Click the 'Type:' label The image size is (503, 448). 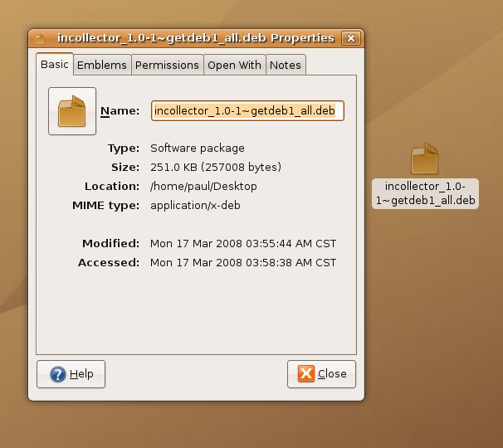click(x=124, y=149)
